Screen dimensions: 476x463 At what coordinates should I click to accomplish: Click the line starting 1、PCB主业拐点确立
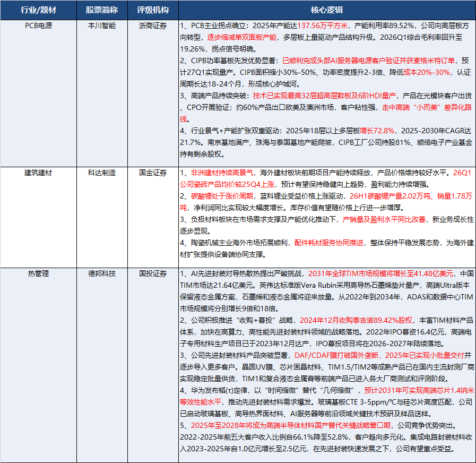tap(325, 26)
